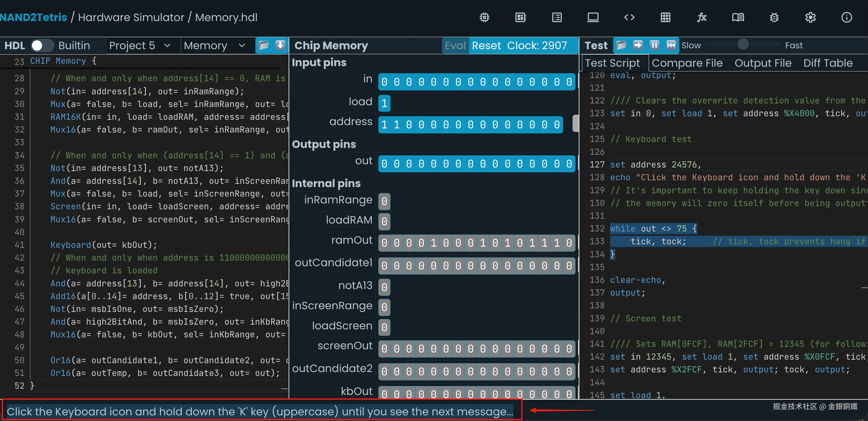
Task: Switch to the Compare File tab
Action: (687, 63)
